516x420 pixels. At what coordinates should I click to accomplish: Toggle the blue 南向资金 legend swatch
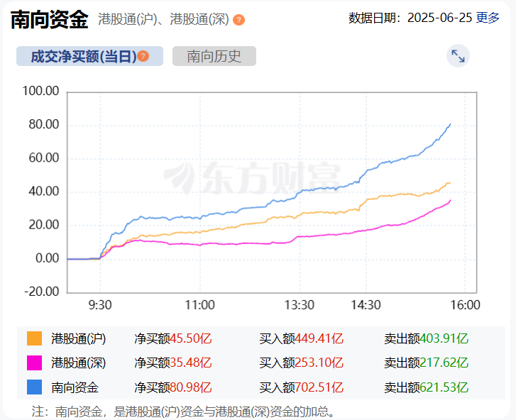tap(35, 387)
